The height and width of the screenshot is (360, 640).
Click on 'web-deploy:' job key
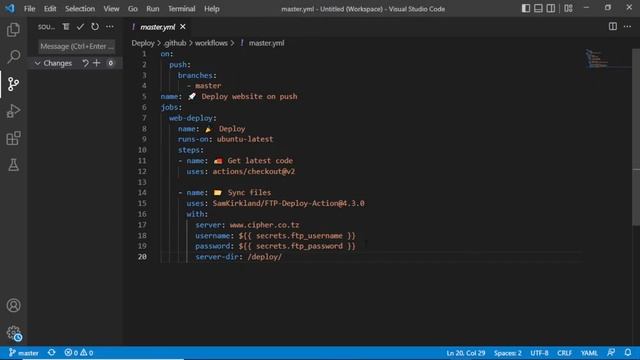pos(193,118)
